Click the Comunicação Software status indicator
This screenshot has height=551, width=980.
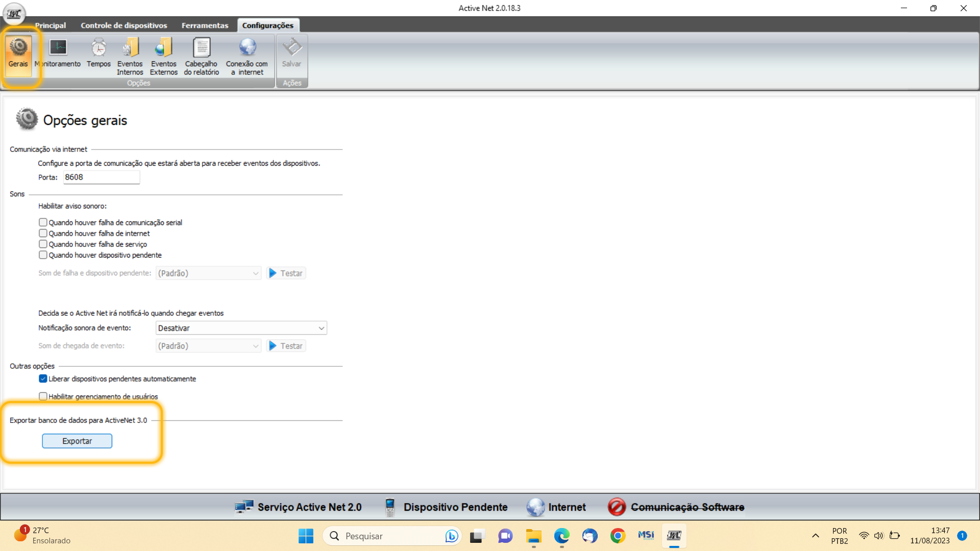point(676,507)
